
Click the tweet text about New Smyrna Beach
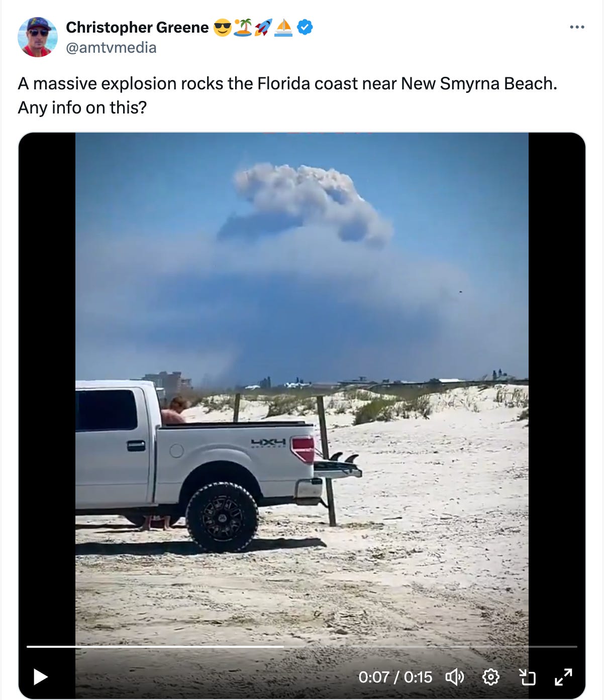[x=287, y=95]
